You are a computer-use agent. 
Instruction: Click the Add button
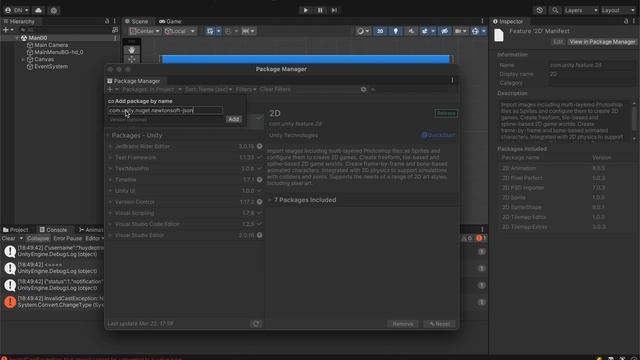pos(234,119)
